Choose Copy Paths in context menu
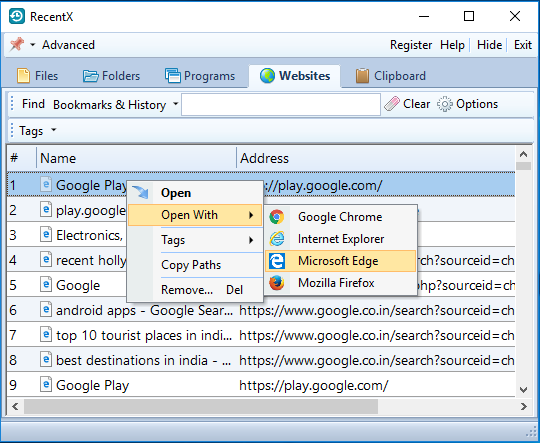Viewport: 540px width, 443px height. [195, 265]
